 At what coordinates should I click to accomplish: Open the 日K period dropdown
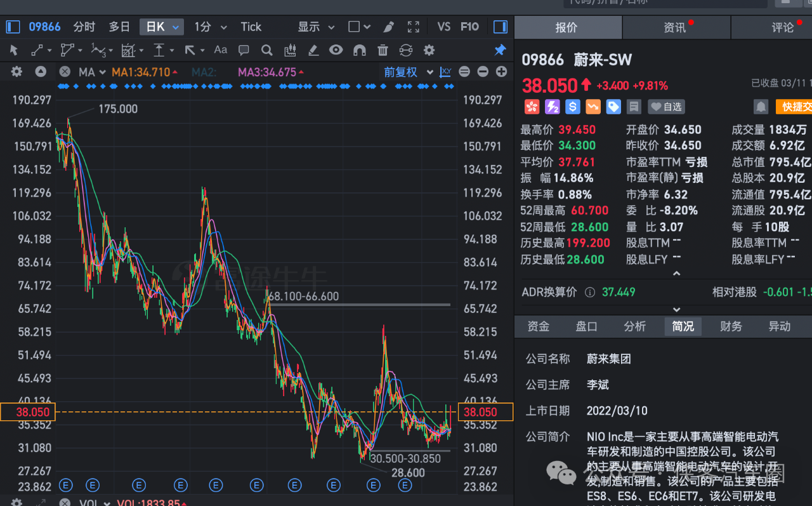click(x=162, y=27)
